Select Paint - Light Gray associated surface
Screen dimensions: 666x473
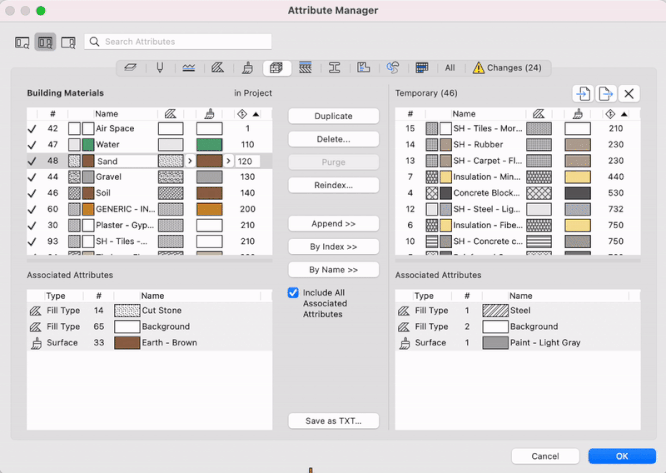tap(517, 343)
